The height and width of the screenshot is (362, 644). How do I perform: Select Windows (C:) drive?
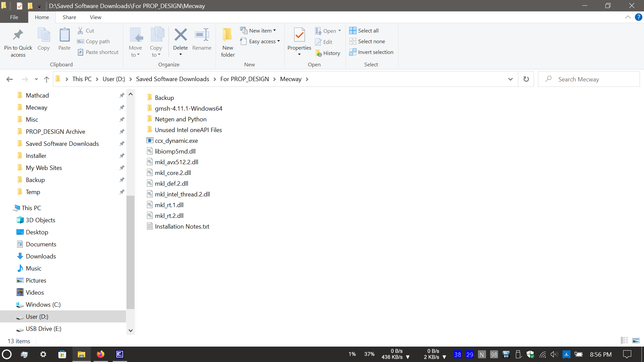click(x=43, y=304)
